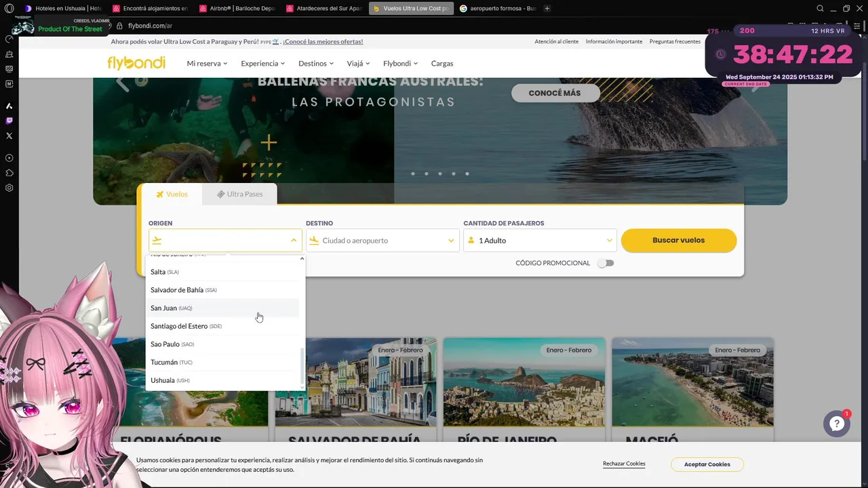Viewport: 868px width, 488px height.
Task: Open the extensions cube icon in sidebar
Action: 9,173
